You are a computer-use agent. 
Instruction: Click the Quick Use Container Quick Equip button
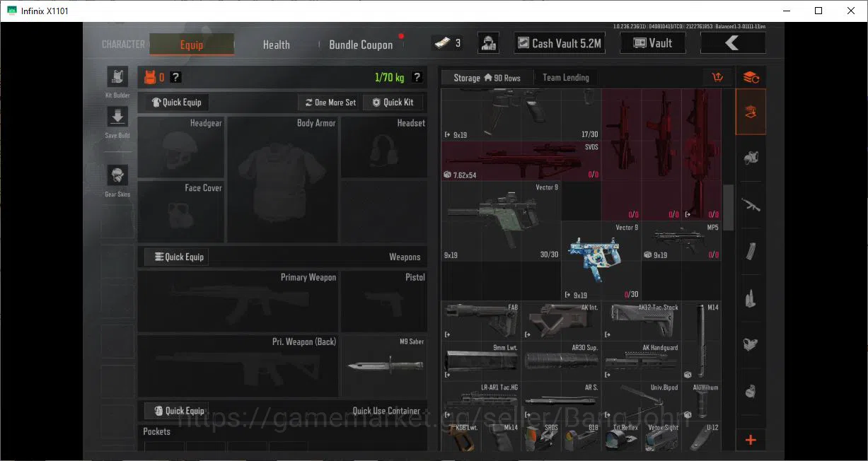tap(177, 411)
